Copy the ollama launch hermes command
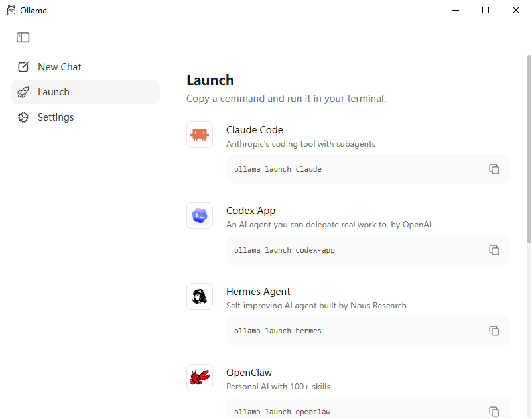This screenshot has width=532, height=419. 494,331
